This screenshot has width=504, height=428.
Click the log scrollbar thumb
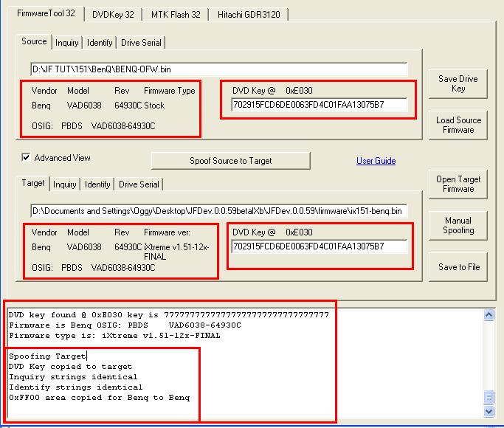(489, 397)
